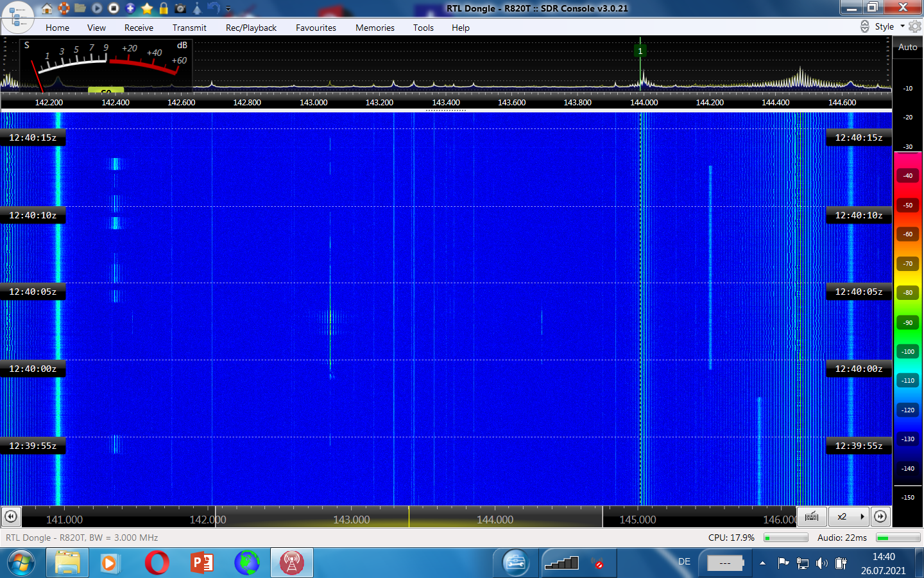Image resolution: width=924 pixels, height=578 pixels.
Task: Switch to the Transmit tab
Action: click(189, 28)
